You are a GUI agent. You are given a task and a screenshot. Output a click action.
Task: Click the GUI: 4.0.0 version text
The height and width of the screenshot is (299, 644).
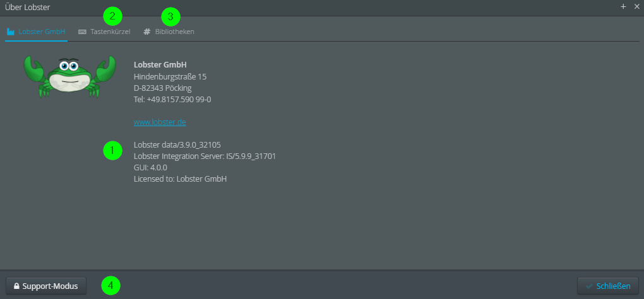[150, 167]
